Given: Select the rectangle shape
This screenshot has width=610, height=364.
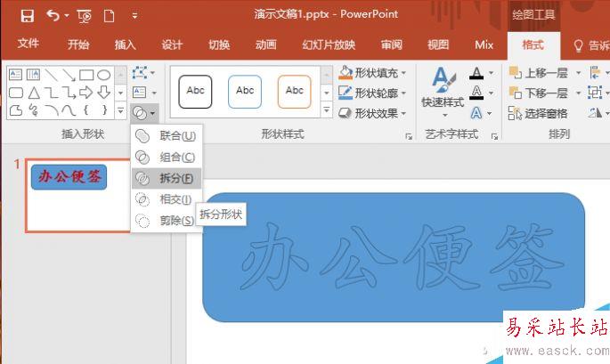Looking at the screenshot, I should (x=86, y=75).
